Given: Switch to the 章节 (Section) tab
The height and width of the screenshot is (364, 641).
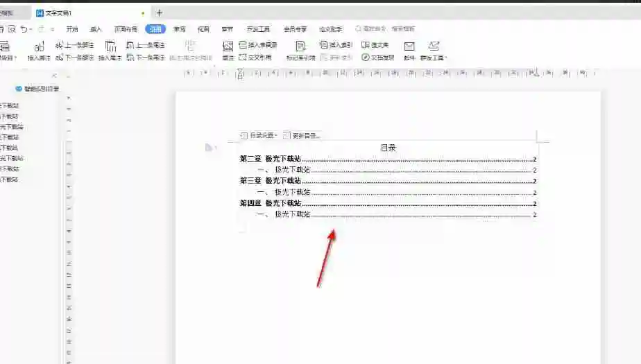Looking at the screenshot, I should [228, 29].
